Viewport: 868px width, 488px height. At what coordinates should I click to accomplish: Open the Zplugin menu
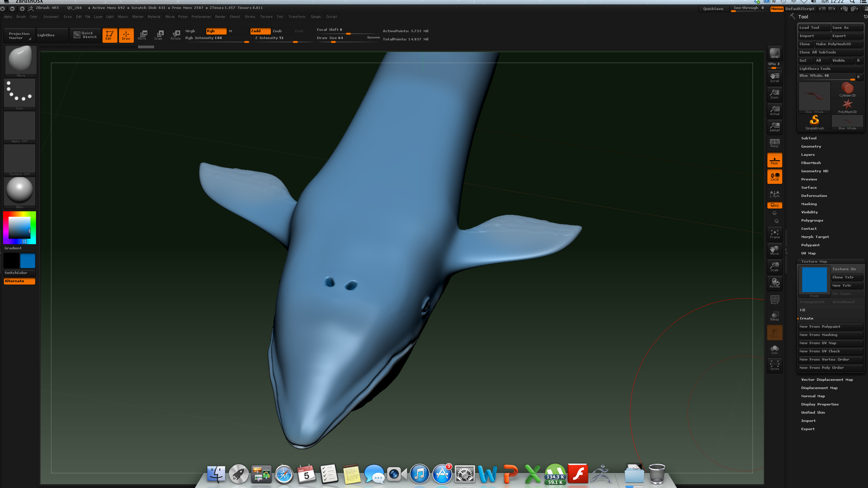pyautogui.click(x=315, y=16)
